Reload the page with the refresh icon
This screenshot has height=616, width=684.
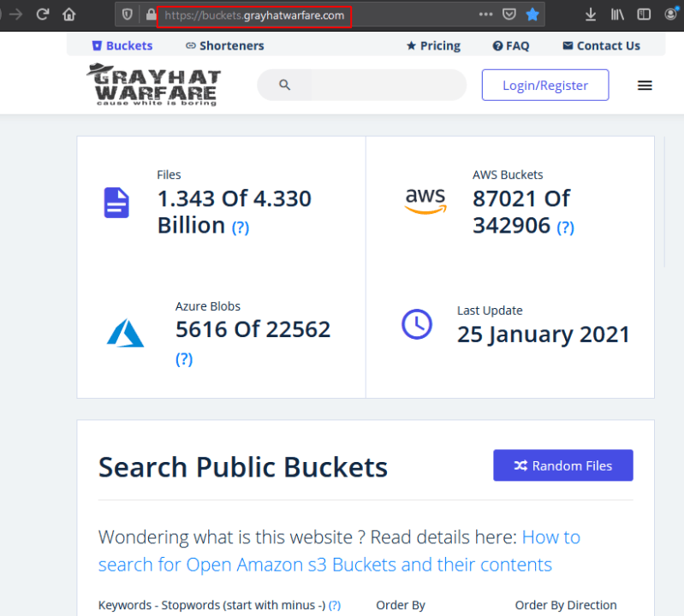pyautogui.click(x=42, y=15)
